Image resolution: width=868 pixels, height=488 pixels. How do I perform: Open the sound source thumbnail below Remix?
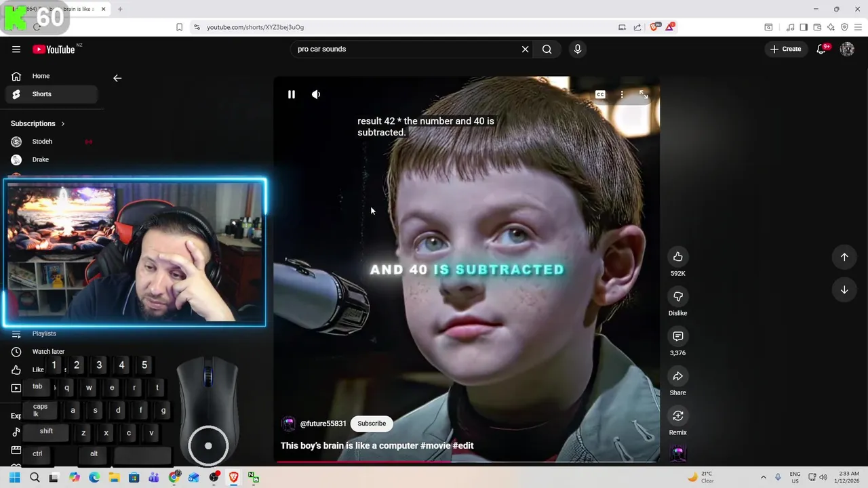tap(677, 455)
